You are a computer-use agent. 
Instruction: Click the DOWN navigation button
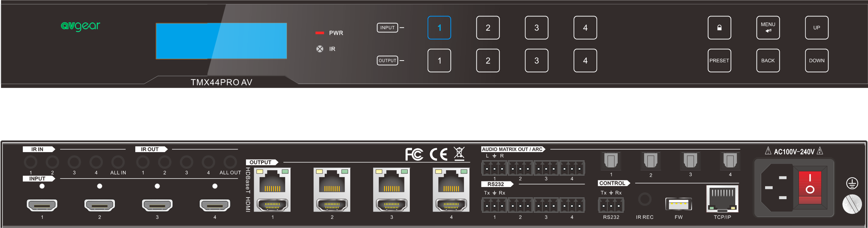tap(817, 61)
